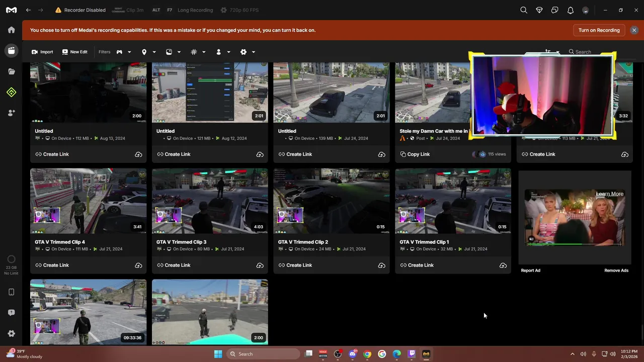Open the mobile phone sidebar icon
The width and height of the screenshot is (644, 362).
[11, 292]
